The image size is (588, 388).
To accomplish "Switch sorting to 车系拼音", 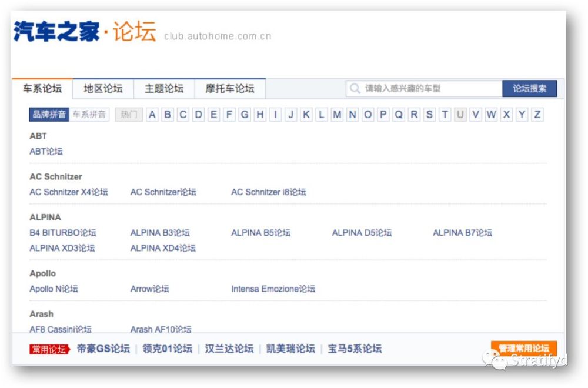I will [x=89, y=114].
